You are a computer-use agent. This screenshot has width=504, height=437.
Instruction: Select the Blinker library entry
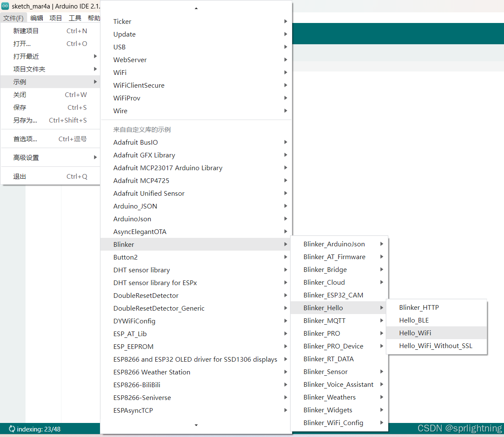tap(196, 244)
